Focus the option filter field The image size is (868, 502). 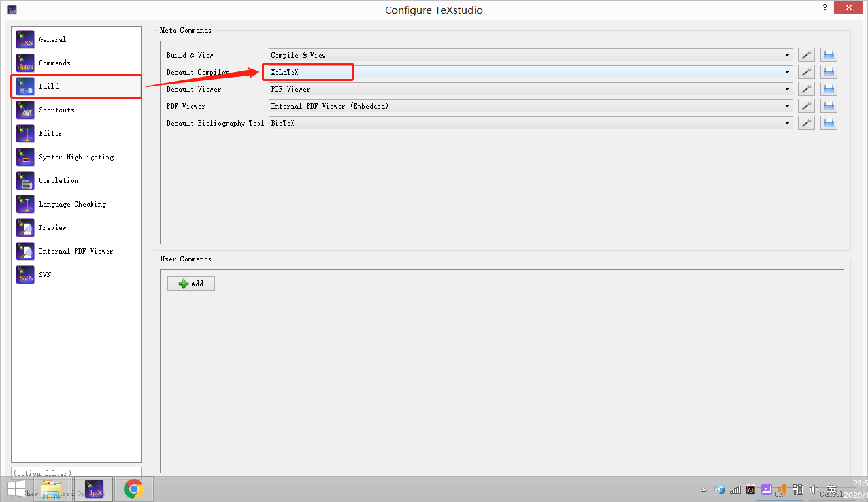76,473
